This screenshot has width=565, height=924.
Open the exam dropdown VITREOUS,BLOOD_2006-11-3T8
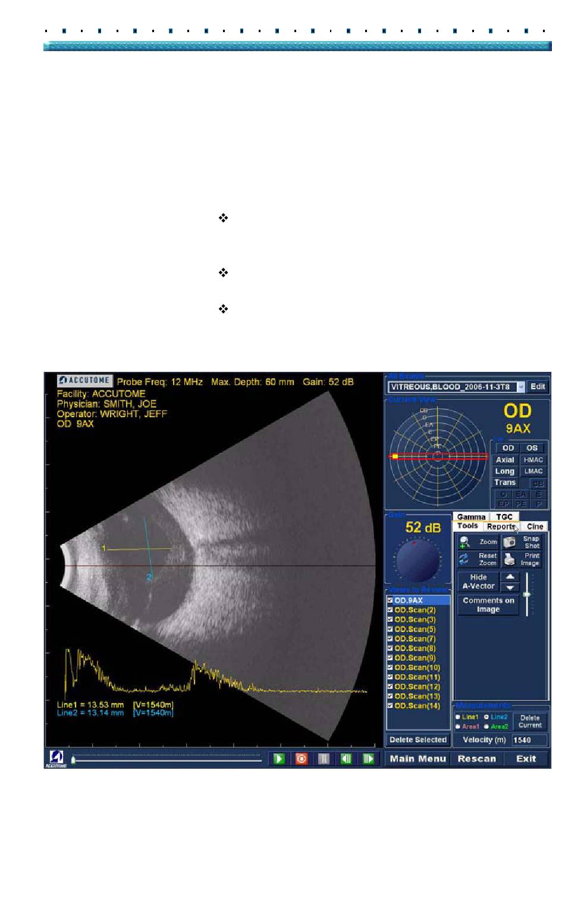(x=457, y=387)
